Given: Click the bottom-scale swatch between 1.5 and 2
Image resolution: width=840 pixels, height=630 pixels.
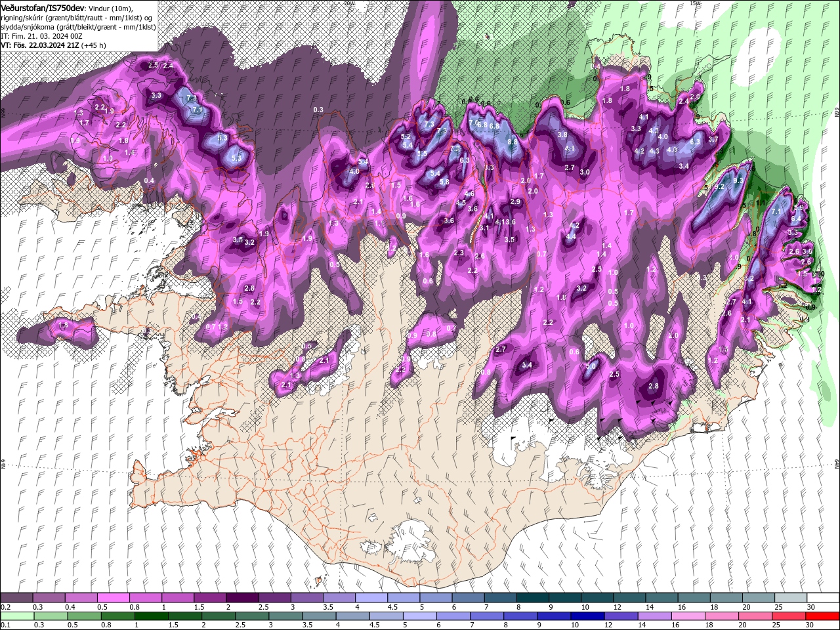Looking at the screenshot, I should (185, 616).
